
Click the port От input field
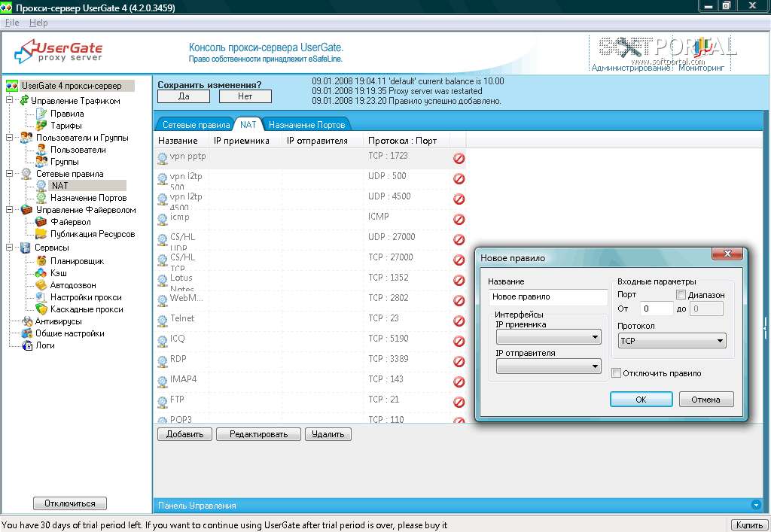coord(657,309)
